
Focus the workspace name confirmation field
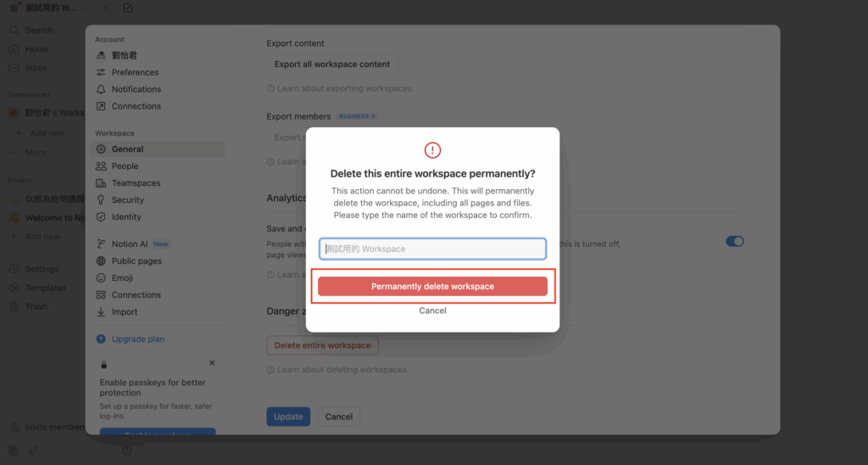click(432, 249)
